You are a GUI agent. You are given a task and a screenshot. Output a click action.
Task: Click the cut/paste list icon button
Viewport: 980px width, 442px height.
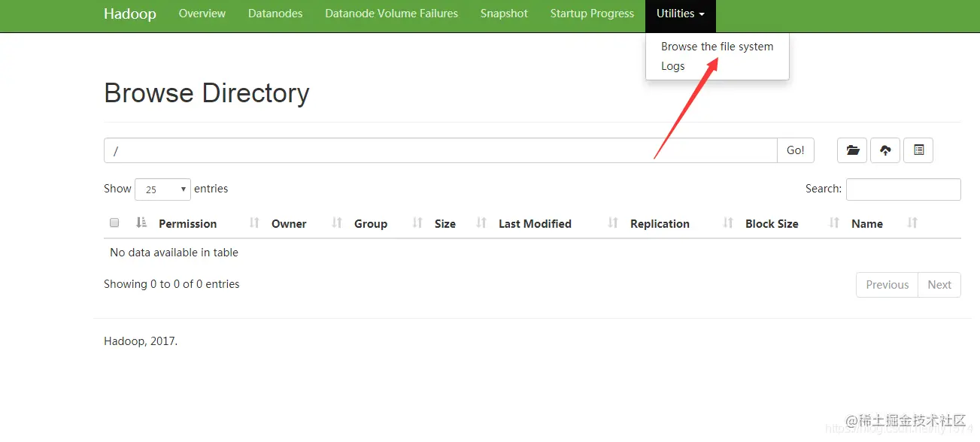point(918,150)
